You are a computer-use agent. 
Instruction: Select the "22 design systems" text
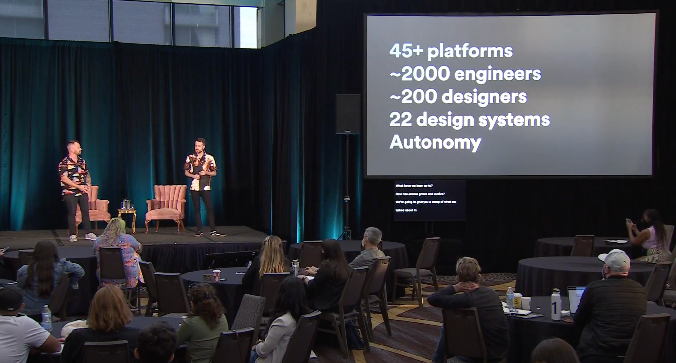click(x=469, y=119)
